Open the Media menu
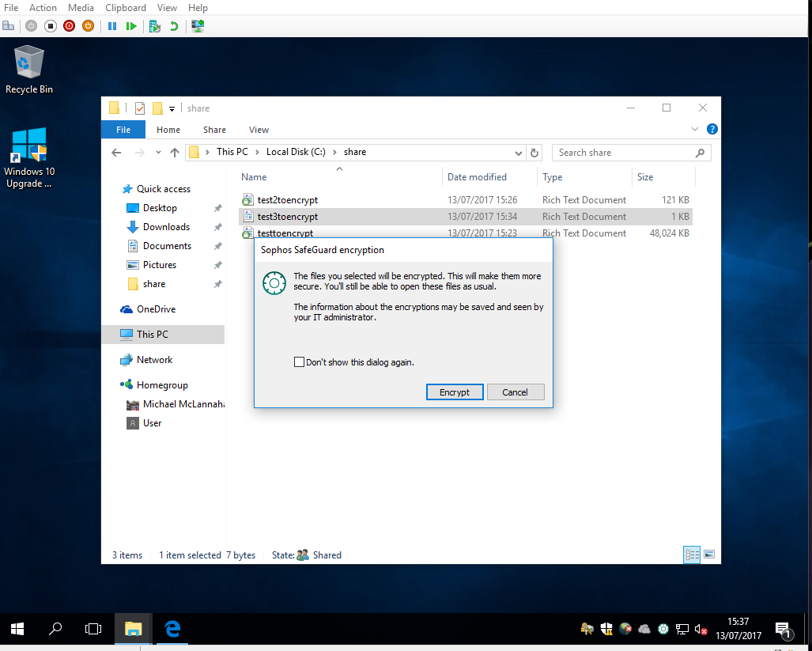812x651 pixels. click(x=81, y=8)
